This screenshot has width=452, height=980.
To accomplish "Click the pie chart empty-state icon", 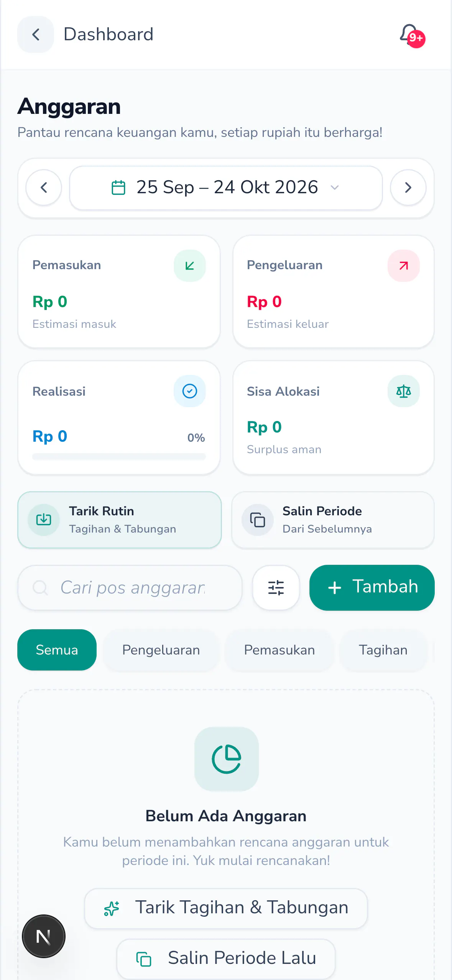I will tap(226, 759).
